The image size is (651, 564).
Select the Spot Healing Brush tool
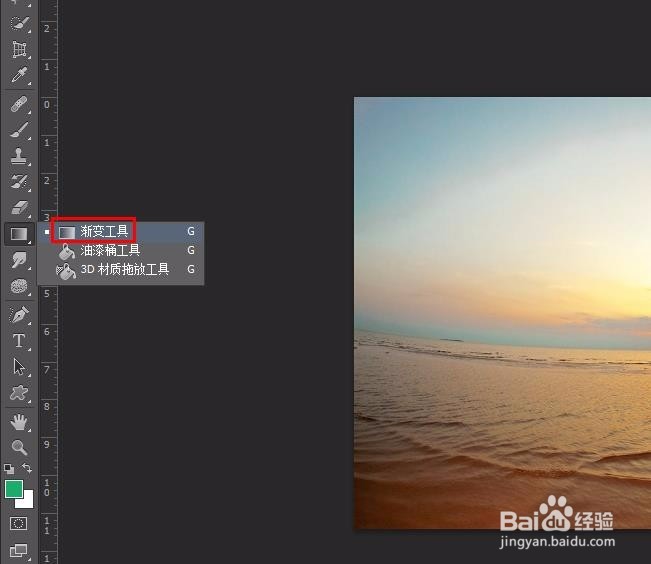pyautogui.click(x=19, y=104)
